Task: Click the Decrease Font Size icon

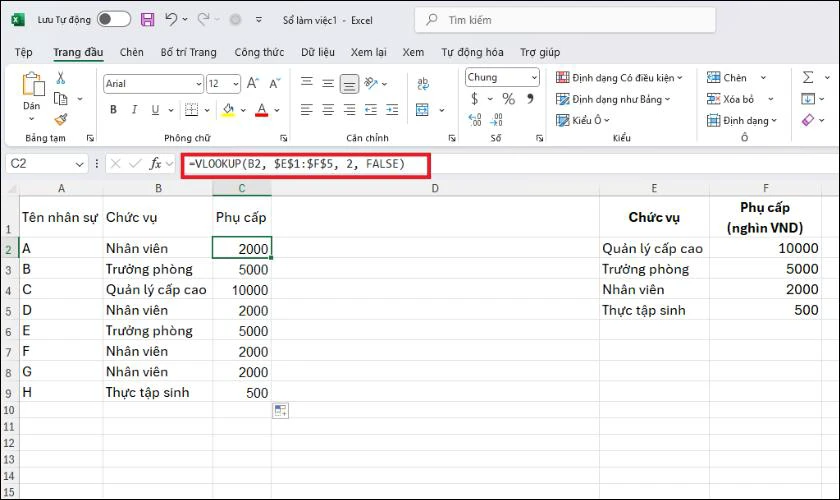Action: tap(274, 83)
